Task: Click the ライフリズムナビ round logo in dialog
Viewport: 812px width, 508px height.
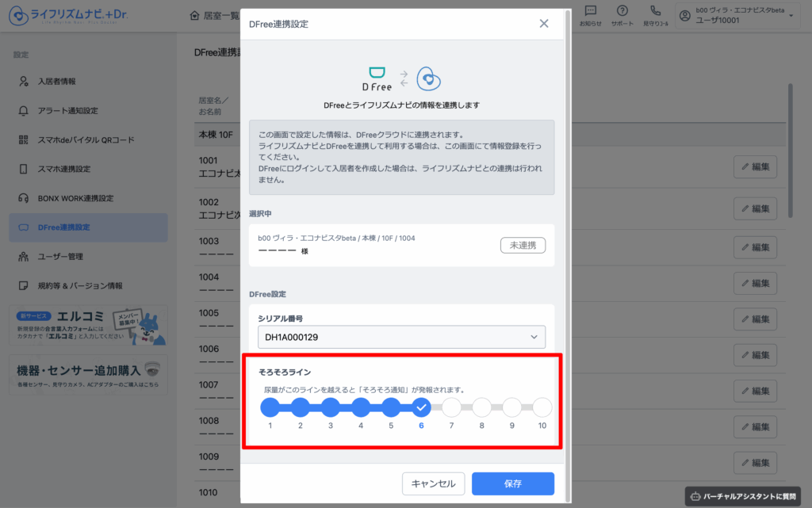Action: click(x=429, y=78)
